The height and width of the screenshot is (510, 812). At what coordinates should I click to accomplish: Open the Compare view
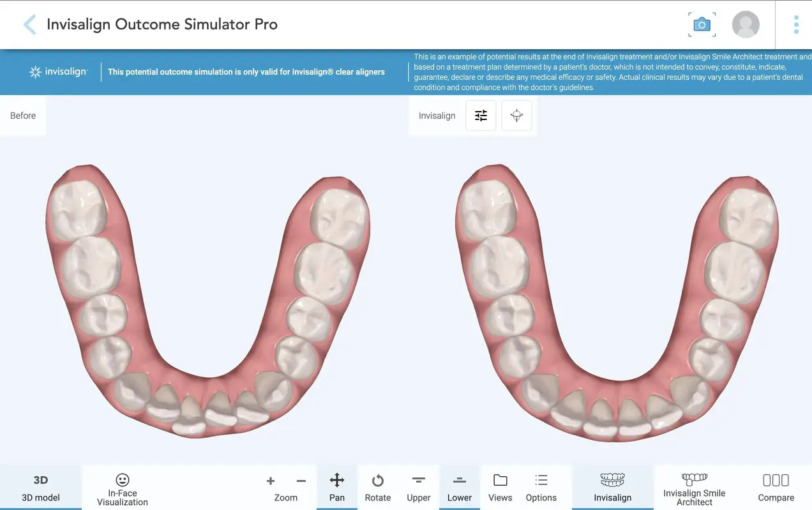776,488
